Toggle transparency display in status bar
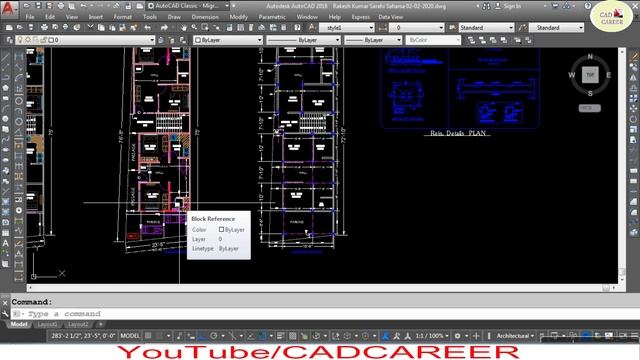640x360 pixels. pyautogui.click(x=293, y=336)
